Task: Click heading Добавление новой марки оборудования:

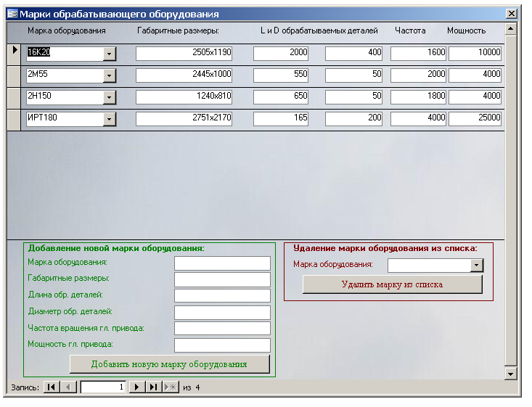Action: 116,248
